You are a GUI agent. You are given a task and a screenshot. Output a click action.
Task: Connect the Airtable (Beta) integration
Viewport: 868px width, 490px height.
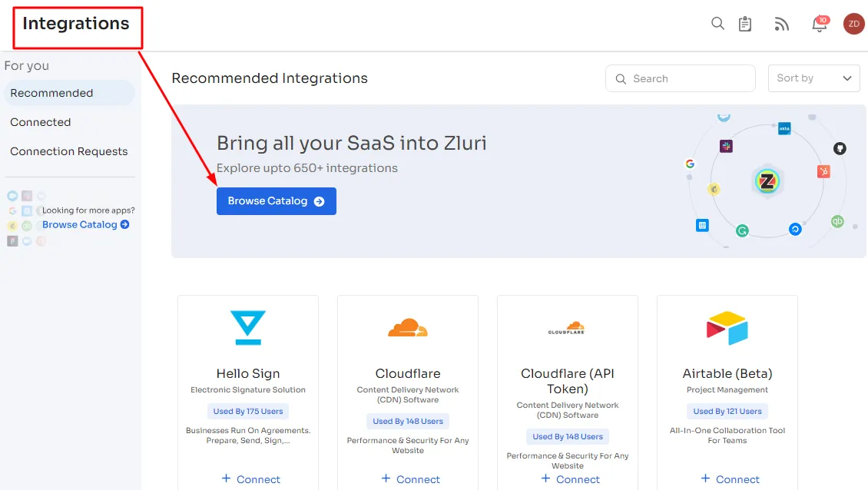tap(731, 479)
